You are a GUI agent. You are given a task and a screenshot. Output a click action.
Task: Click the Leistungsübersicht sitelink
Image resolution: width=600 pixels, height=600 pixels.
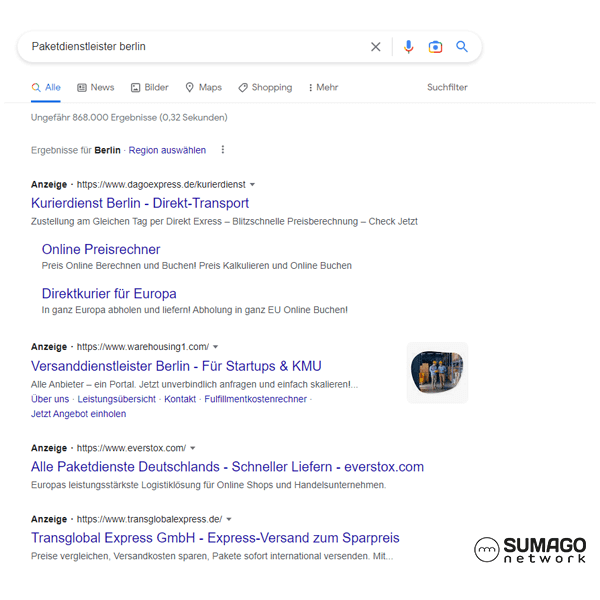[x=117, y=399]
